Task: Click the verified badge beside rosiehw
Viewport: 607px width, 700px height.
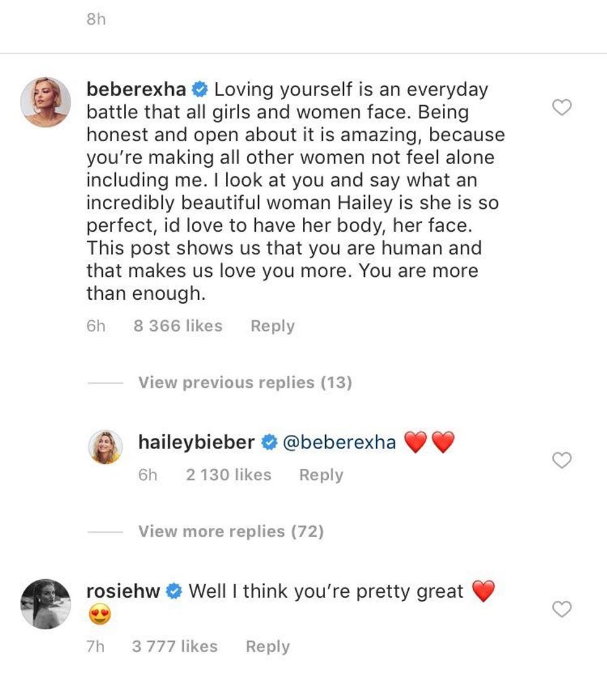Action: point(175,592)
